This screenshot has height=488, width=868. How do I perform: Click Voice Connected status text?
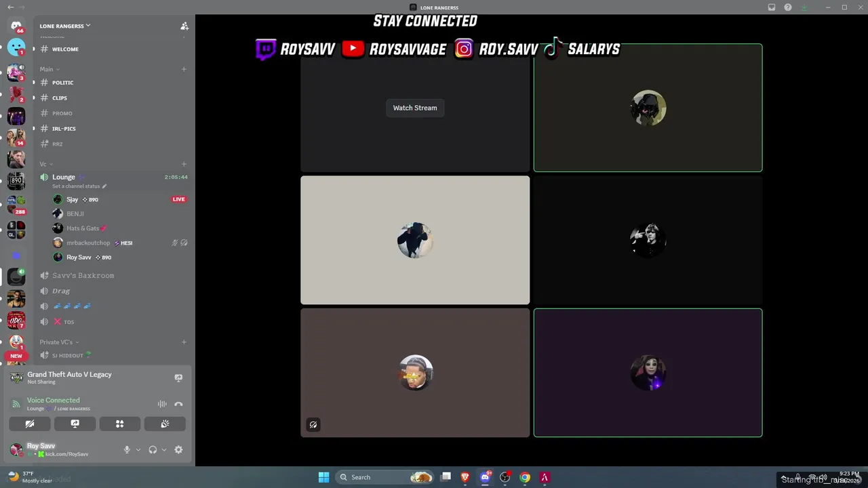(x=53, y=400)
